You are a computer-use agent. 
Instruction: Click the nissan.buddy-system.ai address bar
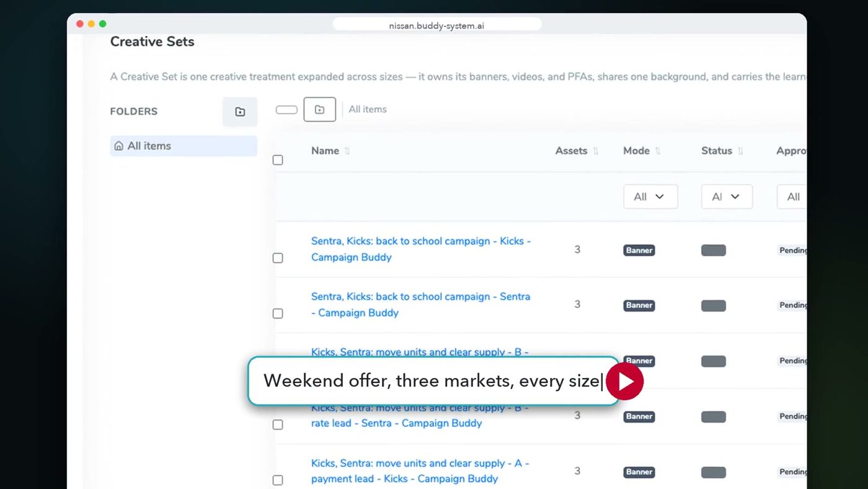click(x=437, y=25)
